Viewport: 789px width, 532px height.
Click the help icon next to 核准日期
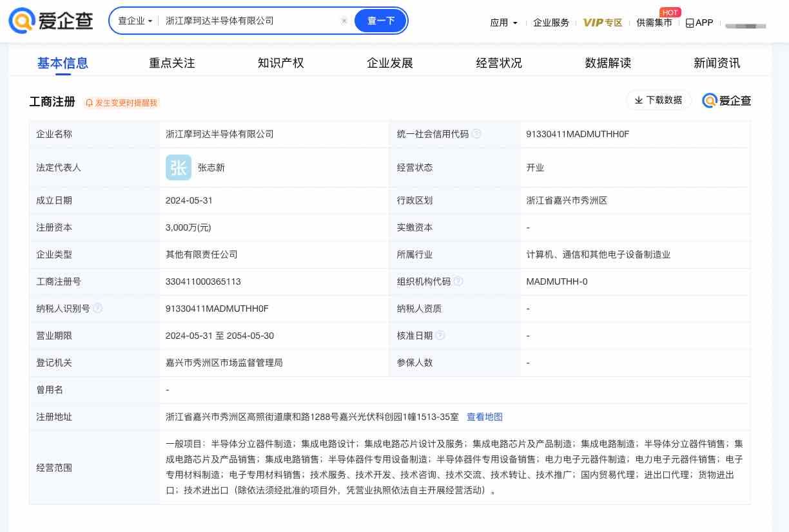(440, 336)
